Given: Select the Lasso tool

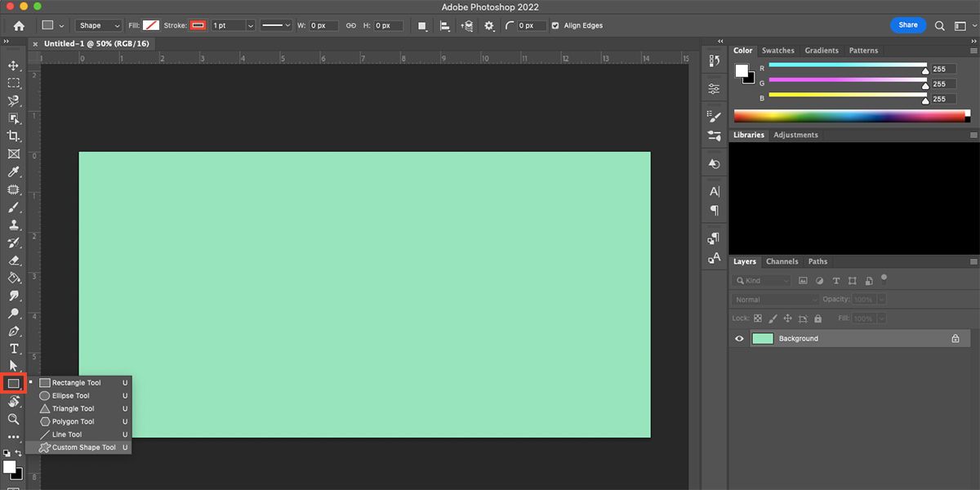Looking at the screenshot, I should 13,100.
